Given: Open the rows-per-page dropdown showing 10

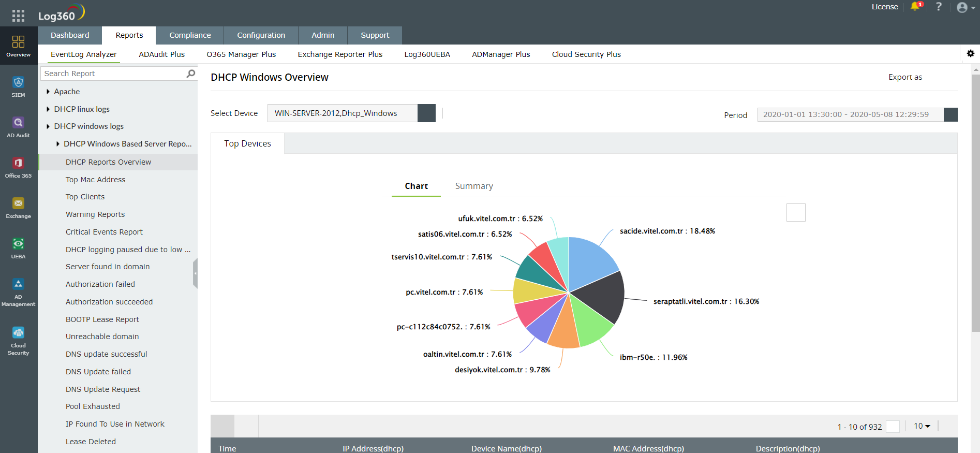Looking at the screenshot, I should pos(922,426).
